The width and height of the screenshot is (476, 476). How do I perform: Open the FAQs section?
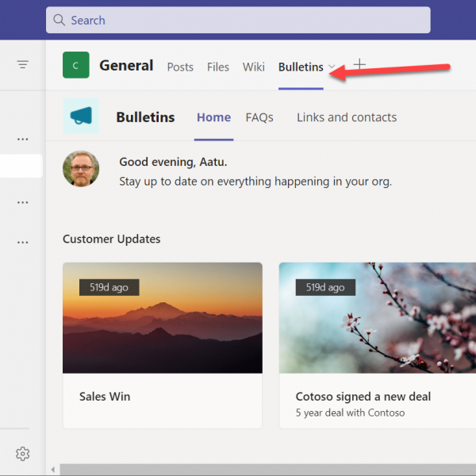click(x=259, y=117)
